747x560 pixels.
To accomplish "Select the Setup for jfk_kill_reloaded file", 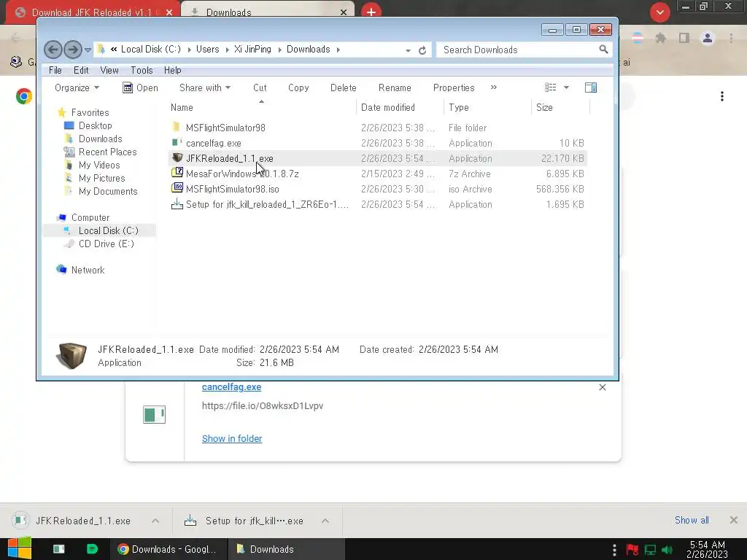I will coord(379,204).
